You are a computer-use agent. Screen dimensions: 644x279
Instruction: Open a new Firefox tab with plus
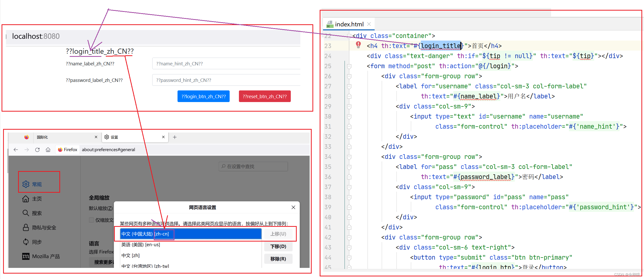[x=175, y=137]
